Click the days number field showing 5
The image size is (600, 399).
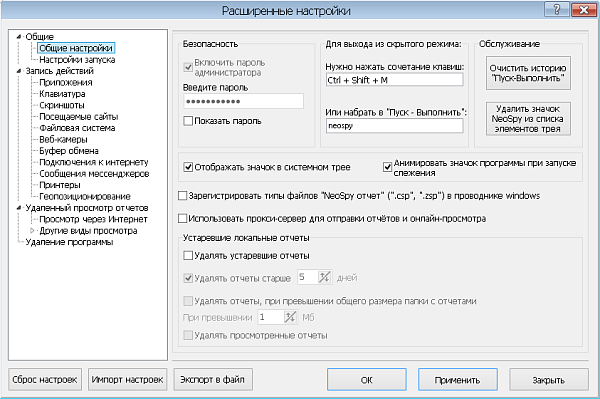pyautogui.click(x=308, y=277)
